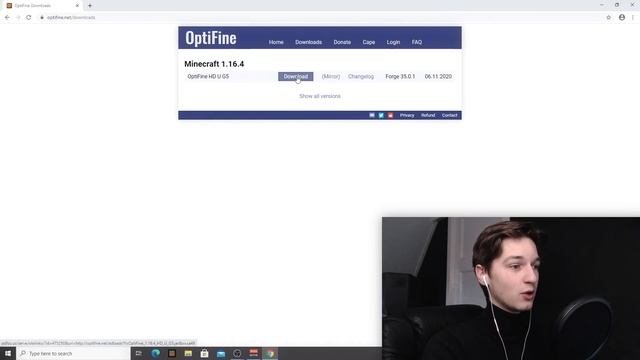Click the Forge 35.0.1 text
Viewport: 640px width, 360px height.
click(400, 76)
